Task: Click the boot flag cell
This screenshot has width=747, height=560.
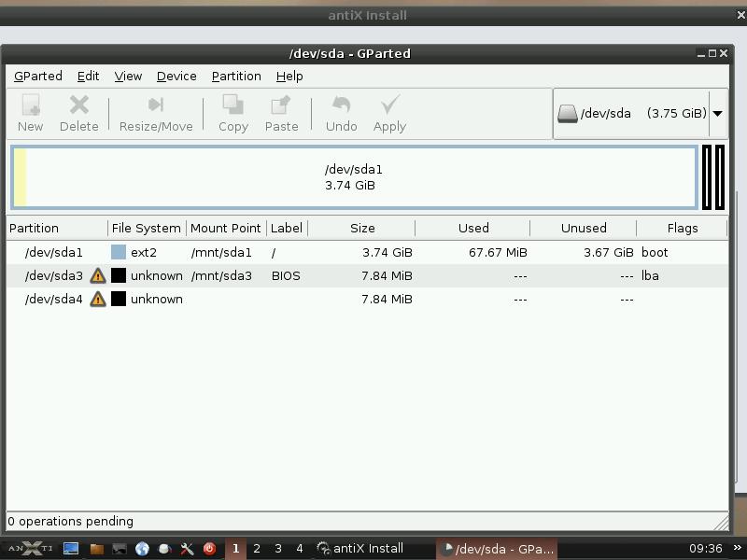Action: [655, 252]
